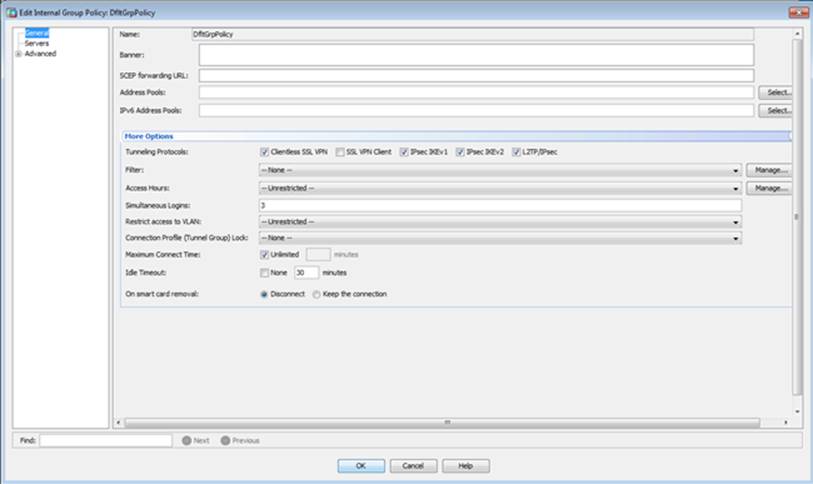
Task: Toggle the IPsec IKEv2 checkbox
Action: pyautogui.click(x=460, y=152)
